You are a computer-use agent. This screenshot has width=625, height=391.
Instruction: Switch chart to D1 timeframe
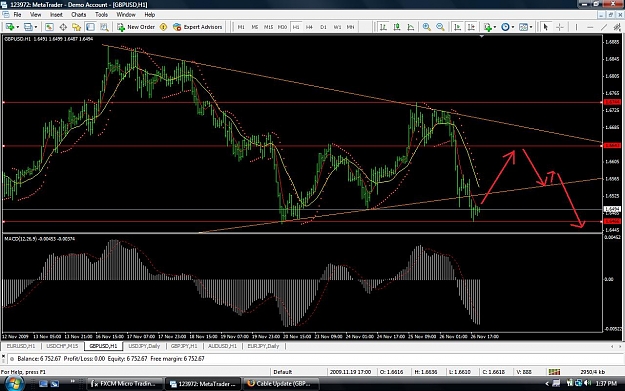pyautogui.click(x=323, y=27)
